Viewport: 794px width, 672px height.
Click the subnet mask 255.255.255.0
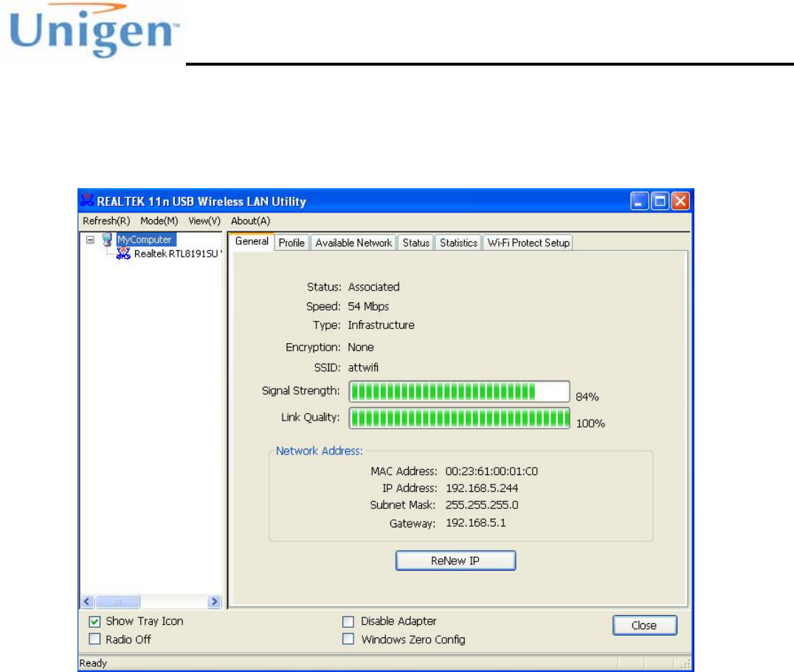482,505
